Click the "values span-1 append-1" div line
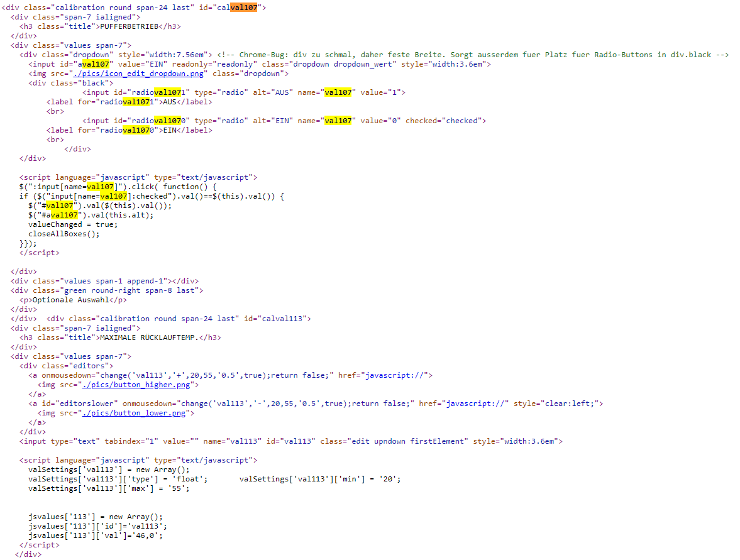This screenshot has width=740, height=560. click(105, 281)
